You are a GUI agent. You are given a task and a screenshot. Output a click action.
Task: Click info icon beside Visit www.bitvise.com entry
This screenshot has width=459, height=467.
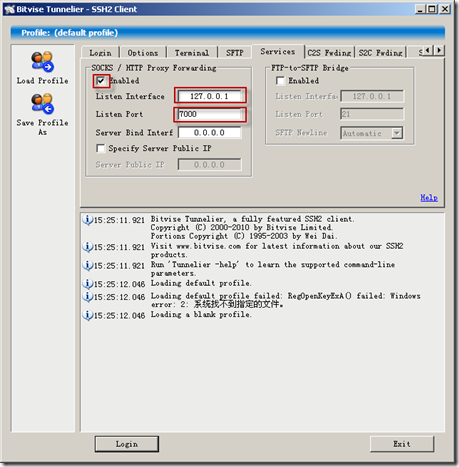click(x=88, y=247)
